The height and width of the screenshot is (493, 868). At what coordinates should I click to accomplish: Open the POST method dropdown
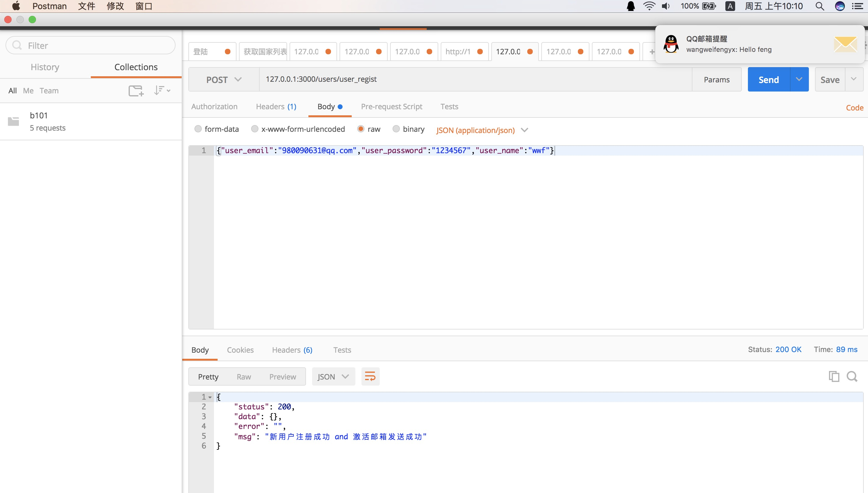tap(224, 80)
